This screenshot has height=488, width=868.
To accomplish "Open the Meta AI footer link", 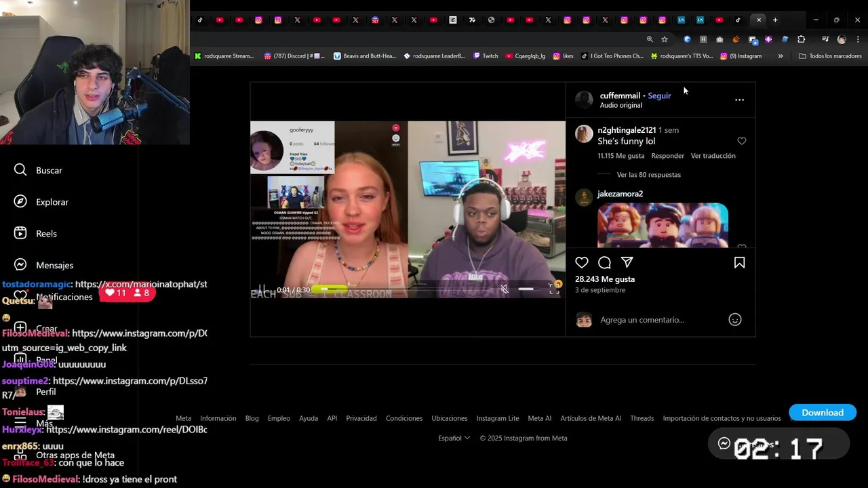I will pos(540,418).
